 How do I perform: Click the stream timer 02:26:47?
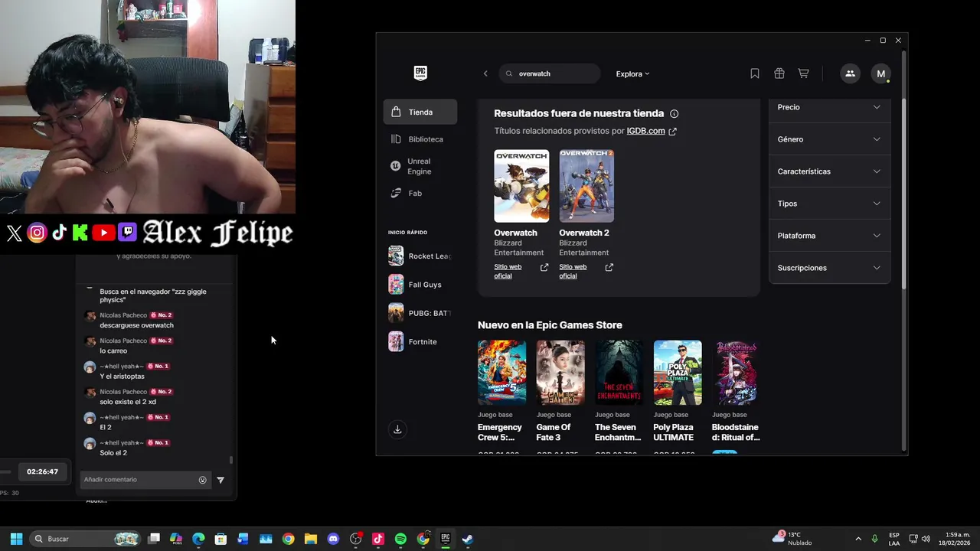42,471
